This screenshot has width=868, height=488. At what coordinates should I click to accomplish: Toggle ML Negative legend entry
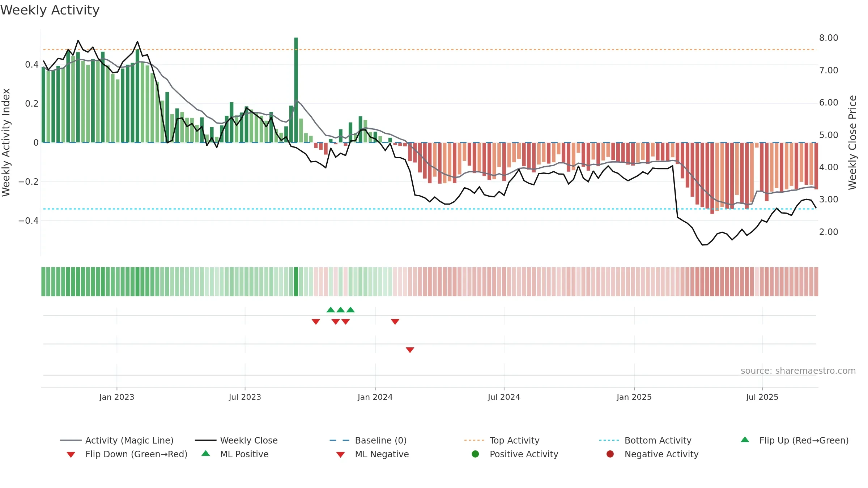373,454
